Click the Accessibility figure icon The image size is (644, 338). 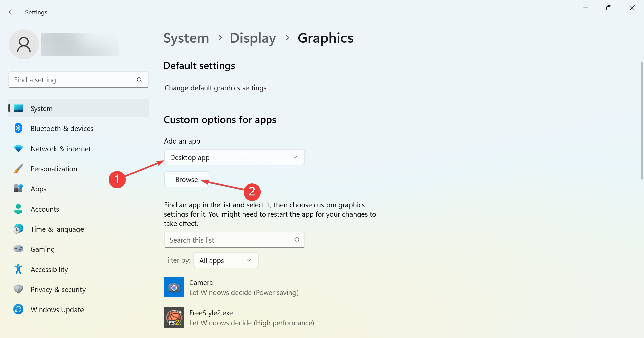click(x=18, y=269)
